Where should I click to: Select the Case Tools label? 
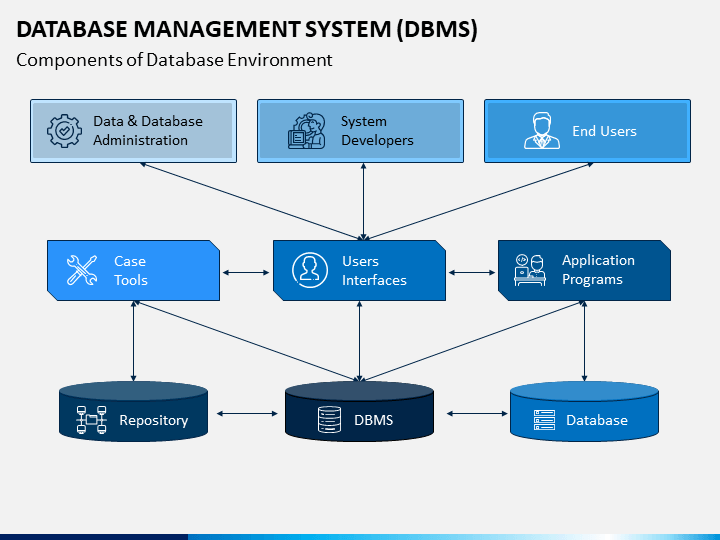click(130, 270)
